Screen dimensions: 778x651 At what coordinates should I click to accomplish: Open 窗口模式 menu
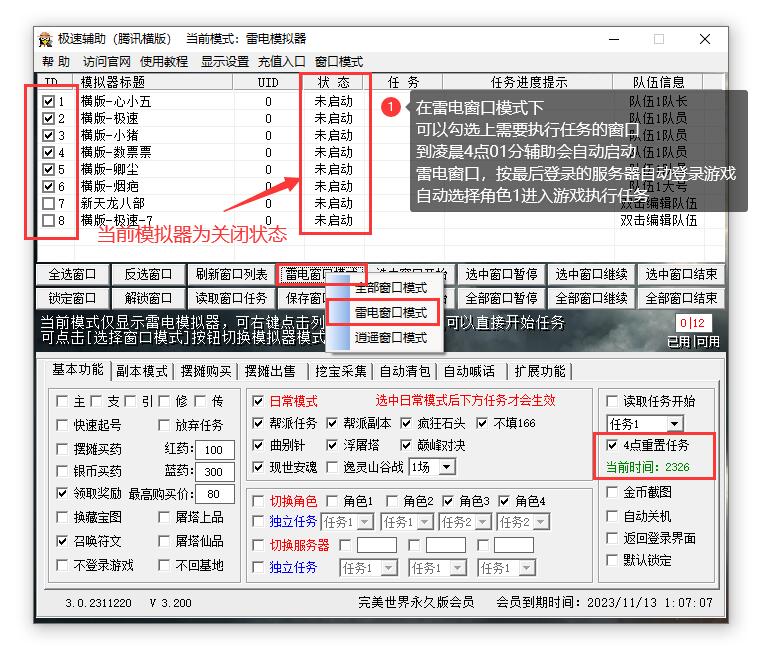pyautogui.click(x=339, y=62)
